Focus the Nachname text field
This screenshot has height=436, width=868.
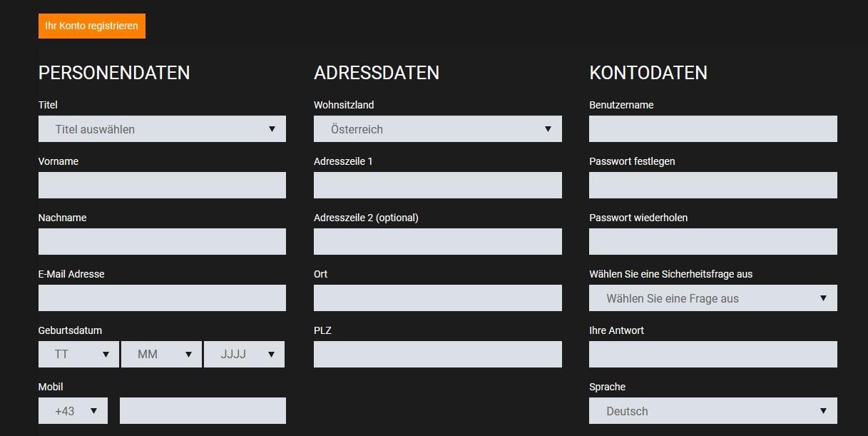(x=162, y=242)
